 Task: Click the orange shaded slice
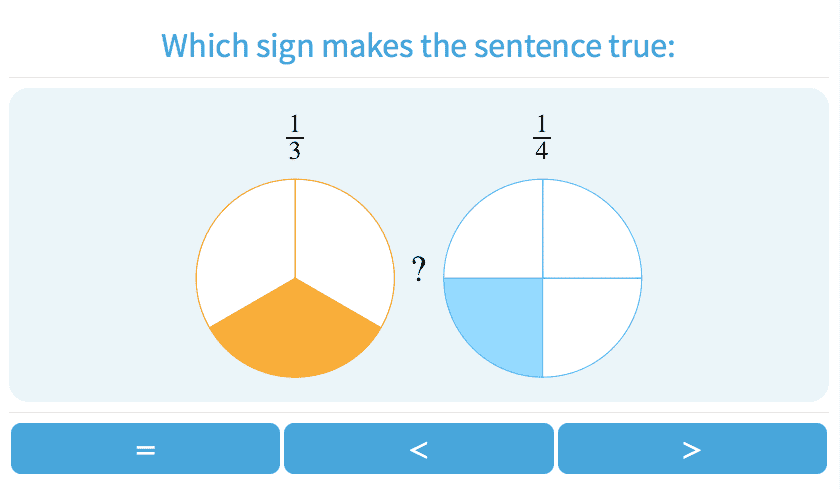click(295, 335)
